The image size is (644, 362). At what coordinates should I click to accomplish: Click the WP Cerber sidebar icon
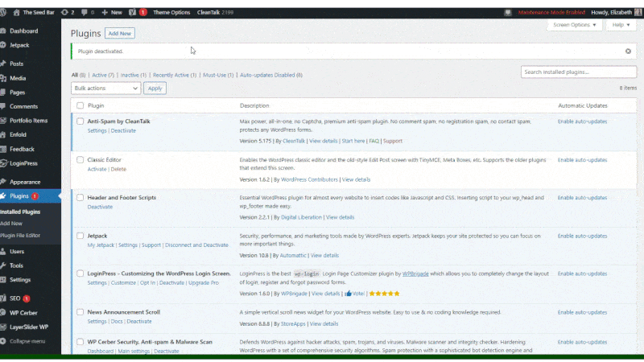point(3,313)
